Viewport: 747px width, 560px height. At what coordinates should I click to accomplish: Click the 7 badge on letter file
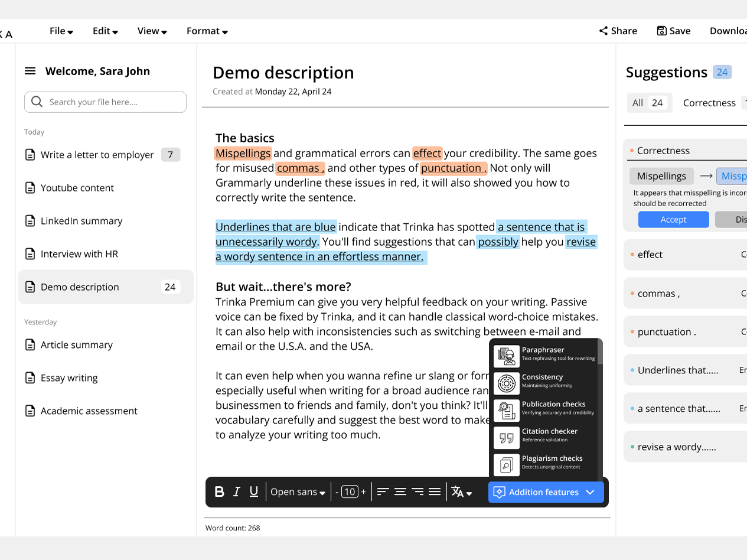click(x=171, y=155)
